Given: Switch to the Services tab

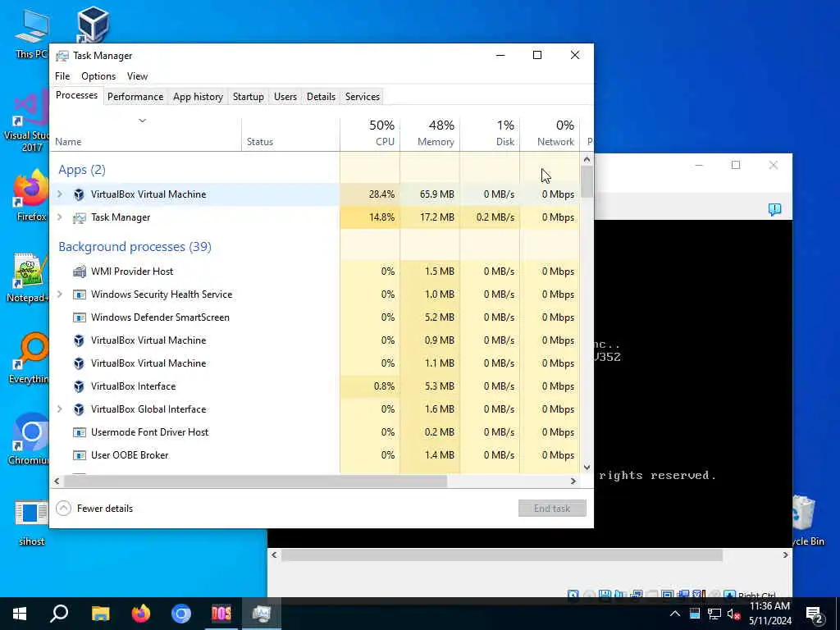Looking at the screenshot, I should click(362, 97).
